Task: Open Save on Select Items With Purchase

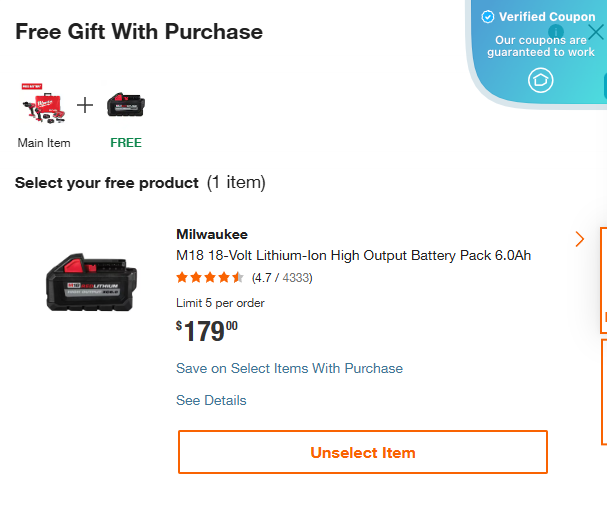Action: (289, 368)
